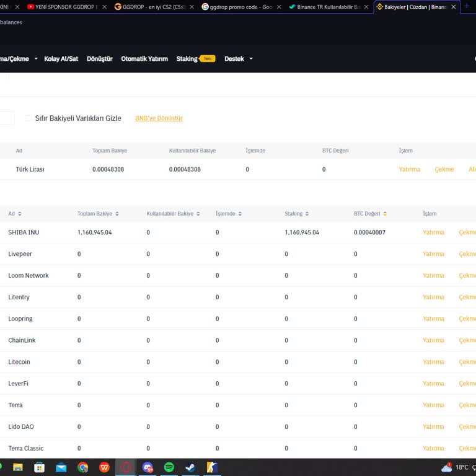Close the GGDROP CS2 tab
476x476 pixels.
(192, 7)
